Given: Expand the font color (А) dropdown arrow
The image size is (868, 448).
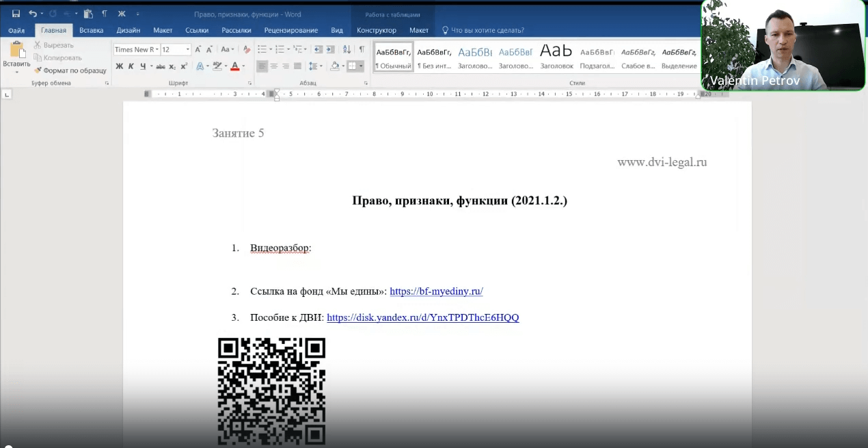Looking at the screenshot, I should pyautogui.click(x=243, y=66).
